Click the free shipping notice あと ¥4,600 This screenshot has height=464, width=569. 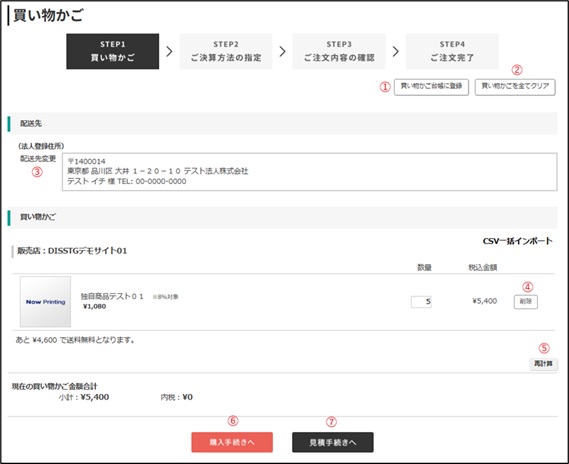[75, 340]
